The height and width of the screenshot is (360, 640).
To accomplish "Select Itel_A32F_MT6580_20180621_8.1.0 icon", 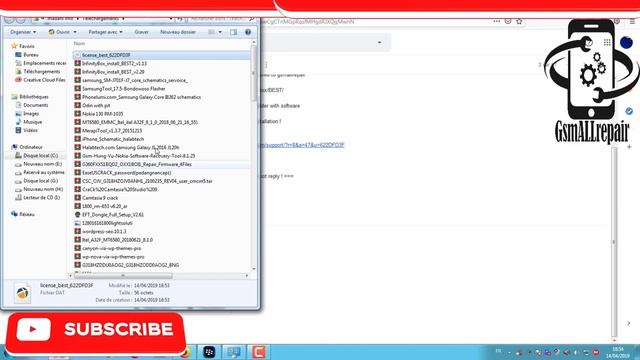I will coord(78,240).
